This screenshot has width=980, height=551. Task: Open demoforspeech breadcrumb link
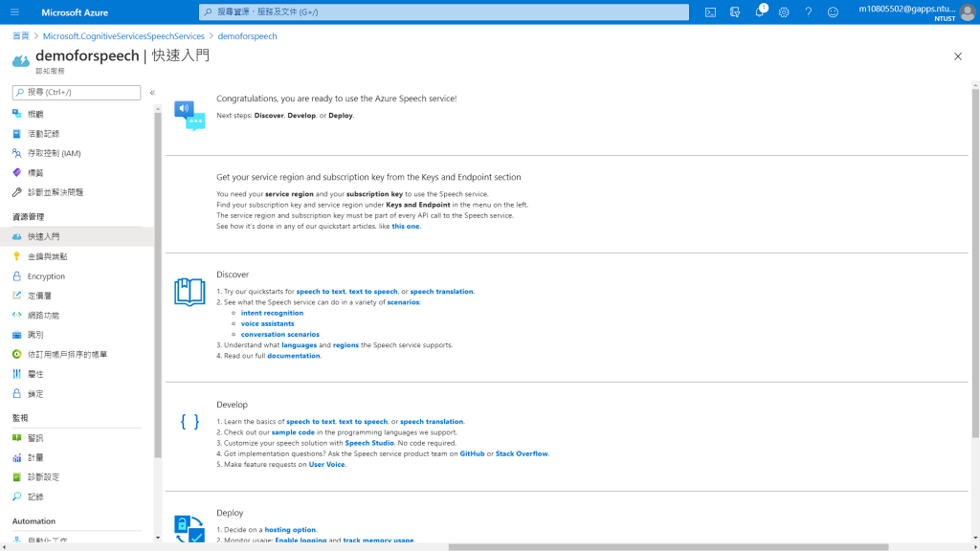[x=248, y=36]
